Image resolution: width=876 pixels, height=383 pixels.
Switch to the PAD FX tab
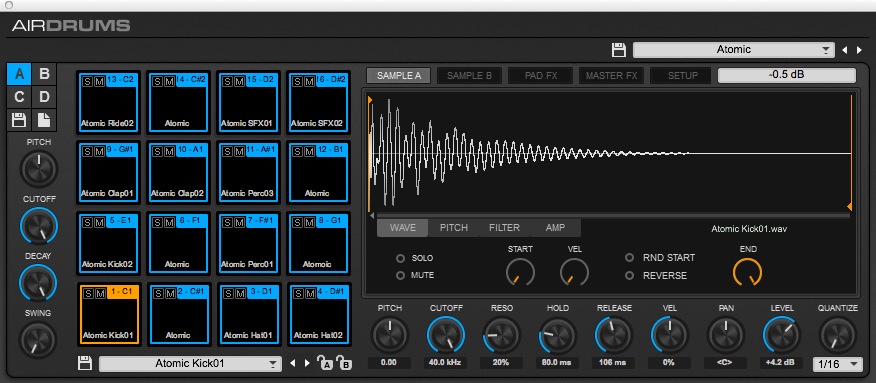click(541, 75)
